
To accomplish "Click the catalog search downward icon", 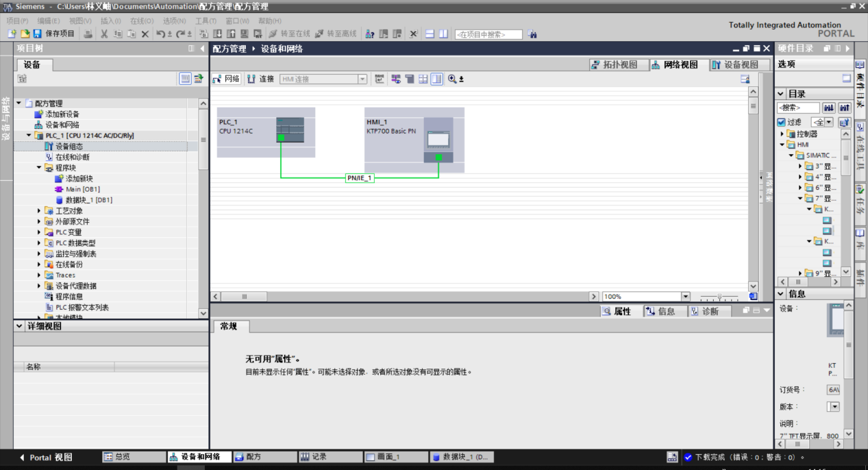I will pos(829,108).
